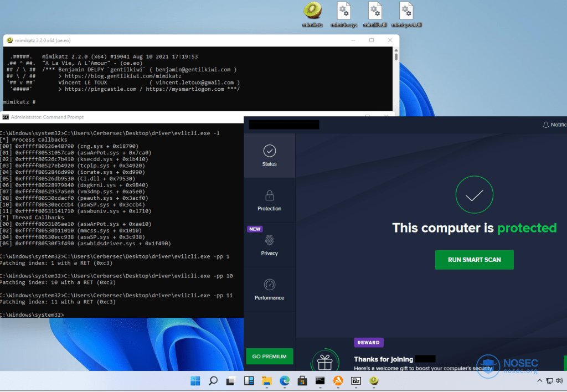Click the pingcastle.com URL in mimikatz banner

click(101, 89)
